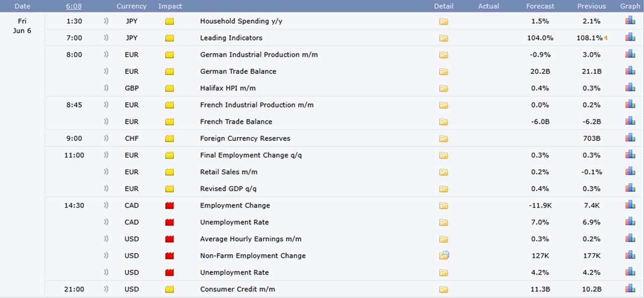View graph for Revised GDP q/q
The width and height of the screenshot is (644, 298).
(x=630, y=188)
